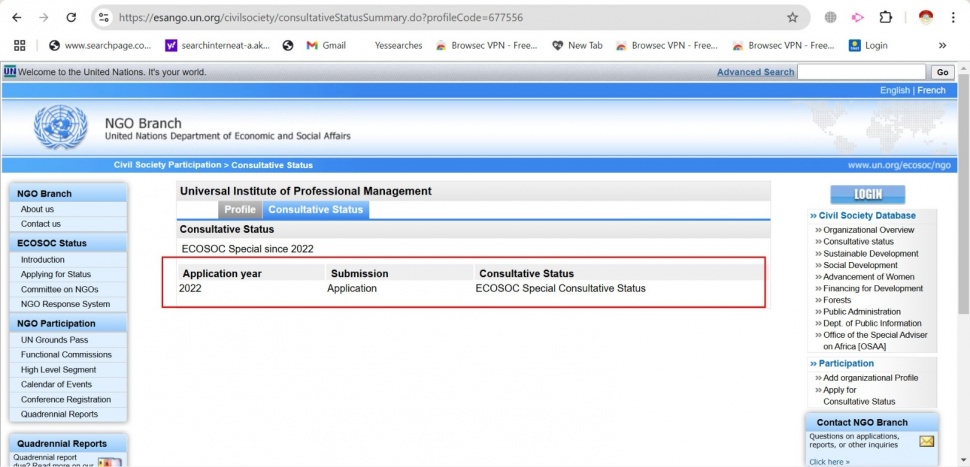Switch to the Profile tab
This screenshot has height=467, width=970.
(240, 210)
